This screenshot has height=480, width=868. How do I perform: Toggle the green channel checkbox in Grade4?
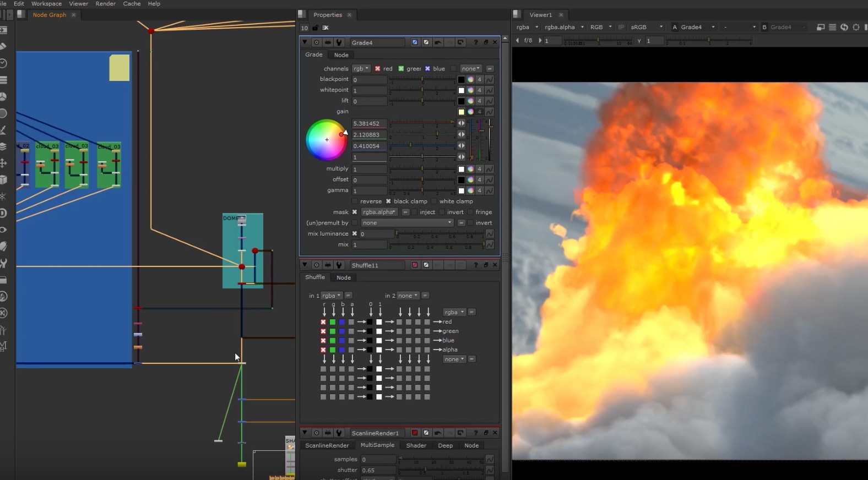click(x=401, y=69)
